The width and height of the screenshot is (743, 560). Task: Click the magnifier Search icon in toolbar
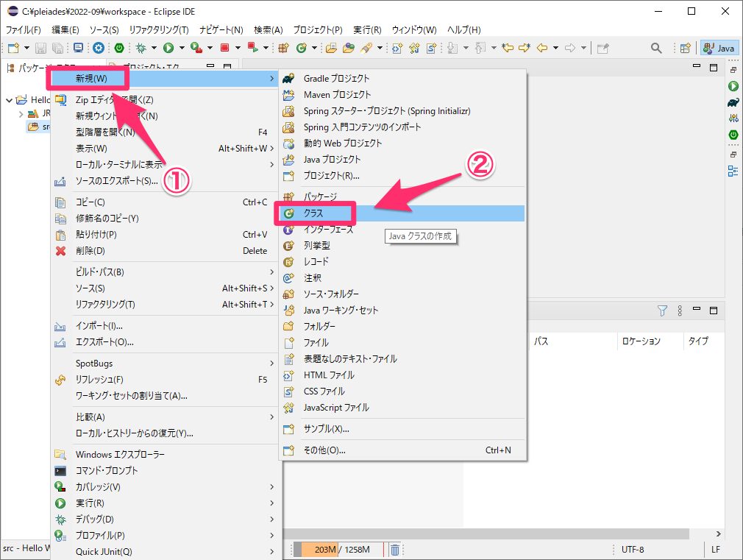(656, 48)
